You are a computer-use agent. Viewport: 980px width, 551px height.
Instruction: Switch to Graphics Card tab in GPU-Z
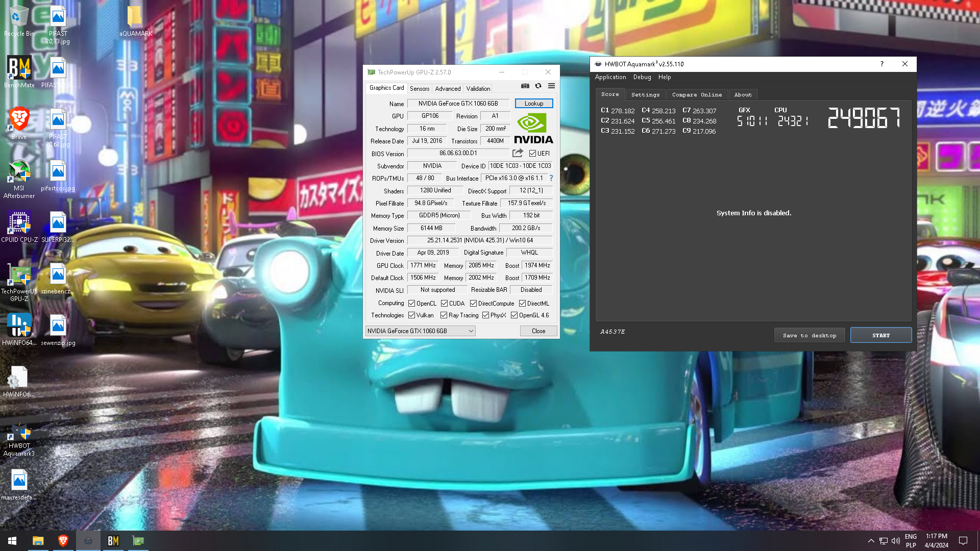386,88
